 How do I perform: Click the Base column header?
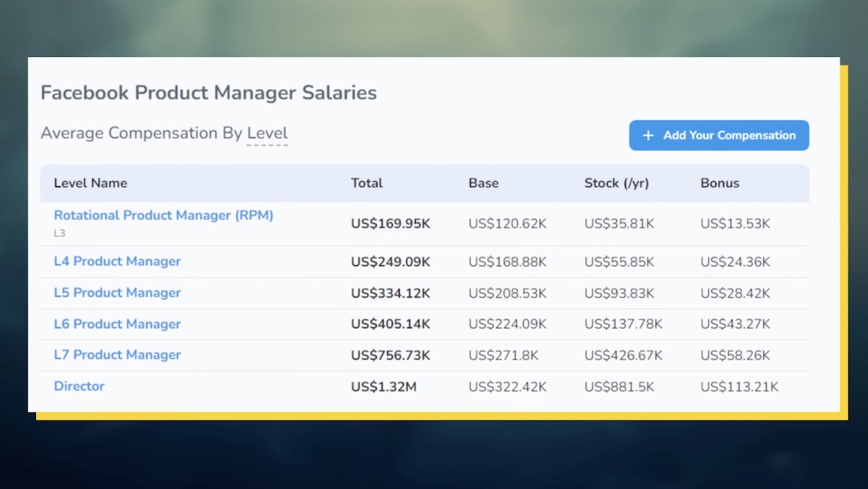[484, 183]
